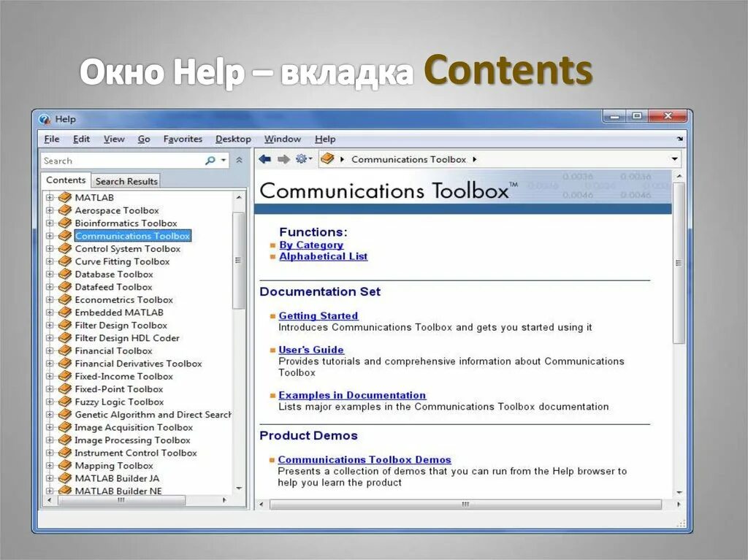Click the Embedded MATLAB book icon
This screenshot has height=560, width=748.
(64, 312)
